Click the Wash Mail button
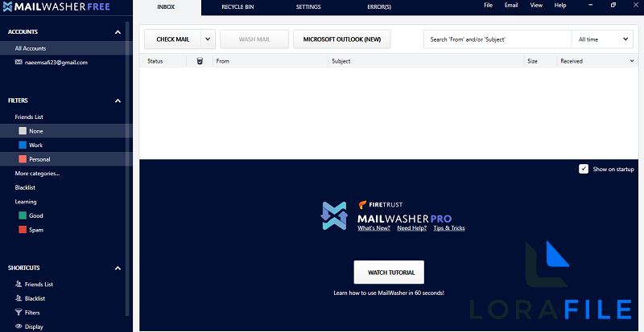Viewport: 644px width, 332px height. [254, 39]
